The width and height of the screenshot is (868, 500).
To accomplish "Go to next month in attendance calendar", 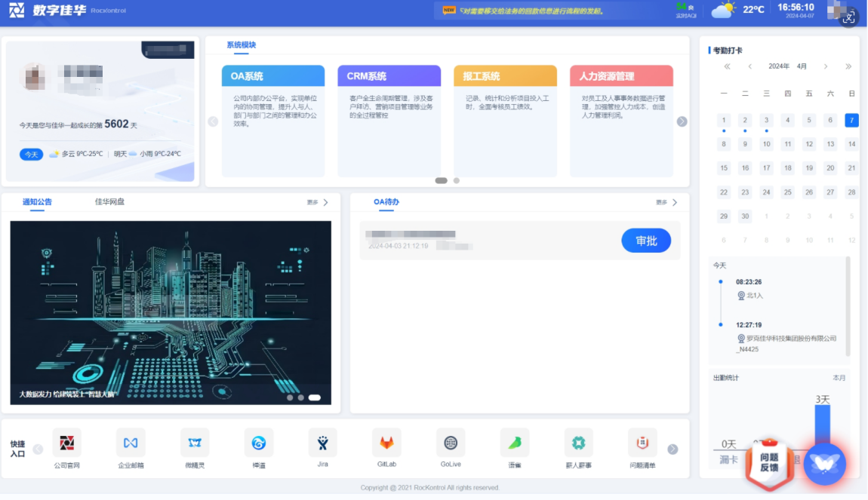I will (x=826, y=66).
